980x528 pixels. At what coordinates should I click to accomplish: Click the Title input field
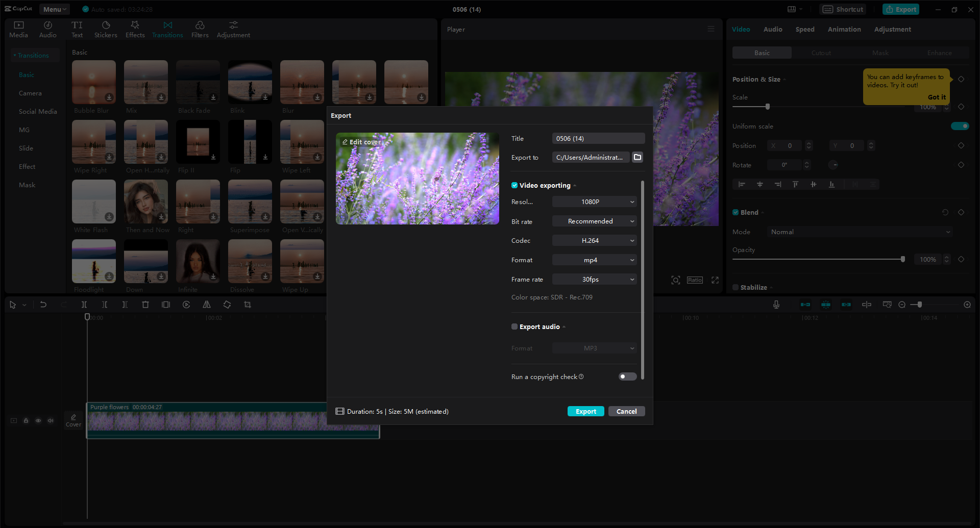[x=598, y=138]
